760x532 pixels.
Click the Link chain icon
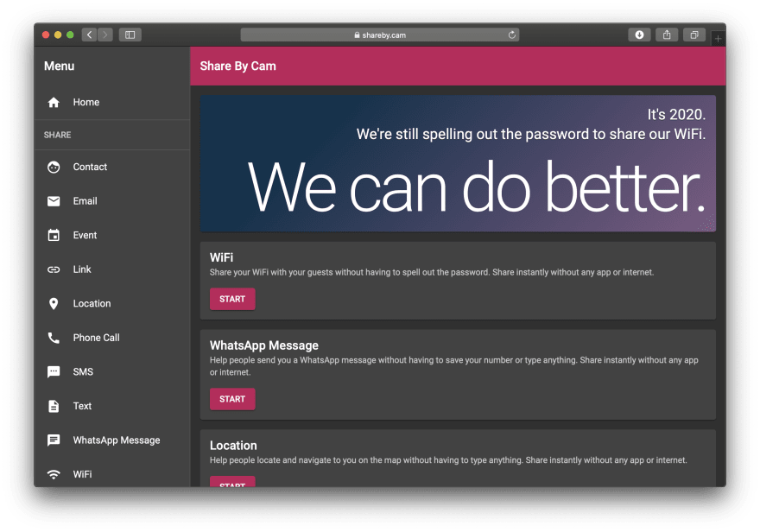(54, 269)
